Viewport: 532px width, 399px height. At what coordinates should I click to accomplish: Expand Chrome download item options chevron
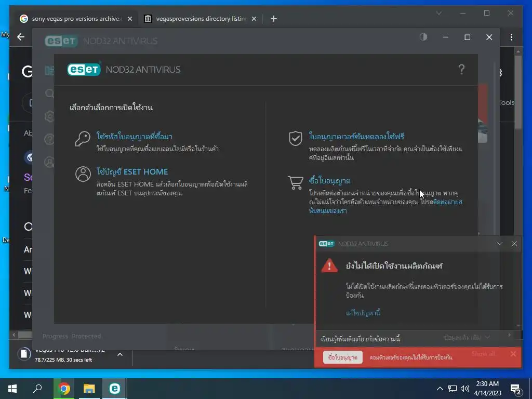120,354
